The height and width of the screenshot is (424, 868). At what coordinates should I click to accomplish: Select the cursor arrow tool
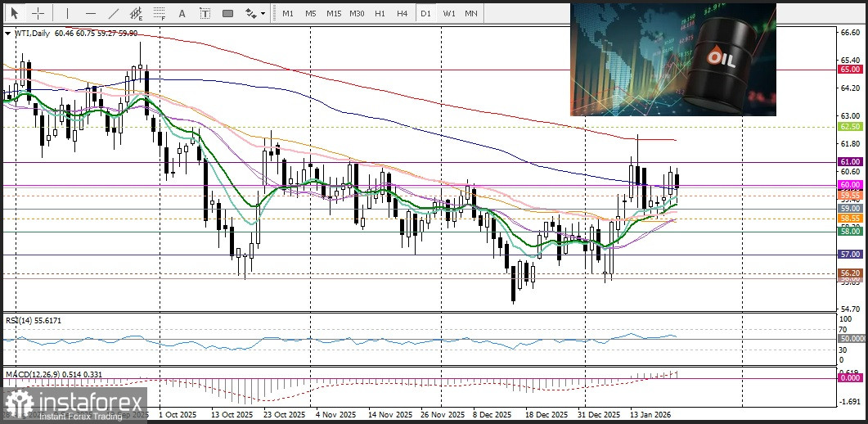pyautogui.click(x=15, y=13)
